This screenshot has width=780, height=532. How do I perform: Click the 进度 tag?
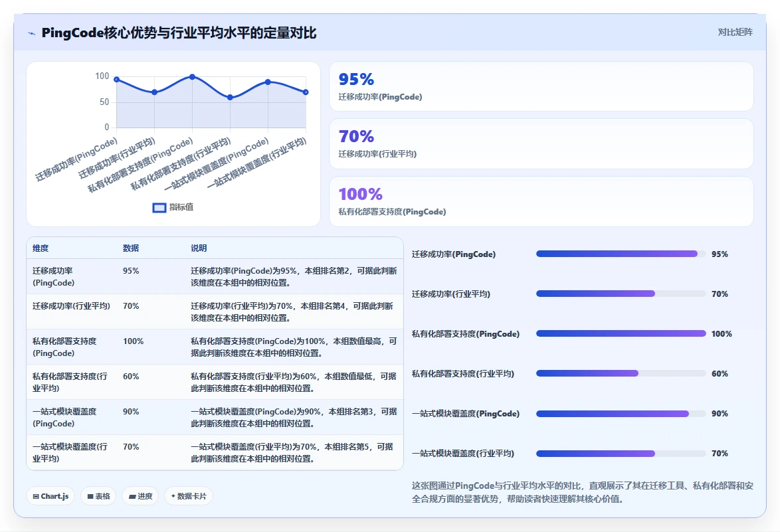140,496
